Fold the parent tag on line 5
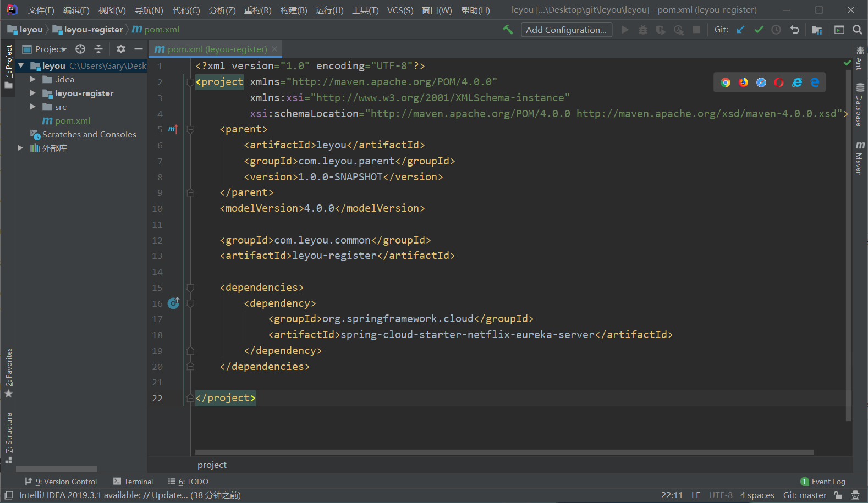The height and width of the screenshot is (503, 868). click(x=190, y=130)
